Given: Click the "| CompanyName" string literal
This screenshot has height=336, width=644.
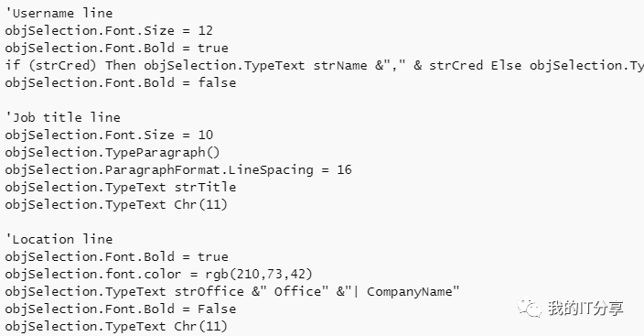Looking at the screenshot, I should (x=402, y=291).
